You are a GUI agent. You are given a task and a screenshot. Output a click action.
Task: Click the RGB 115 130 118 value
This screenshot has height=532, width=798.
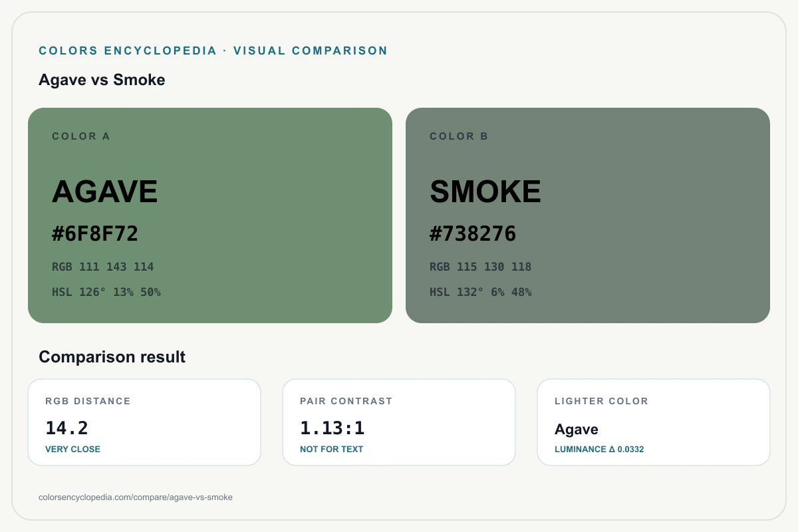click(481, 267)
